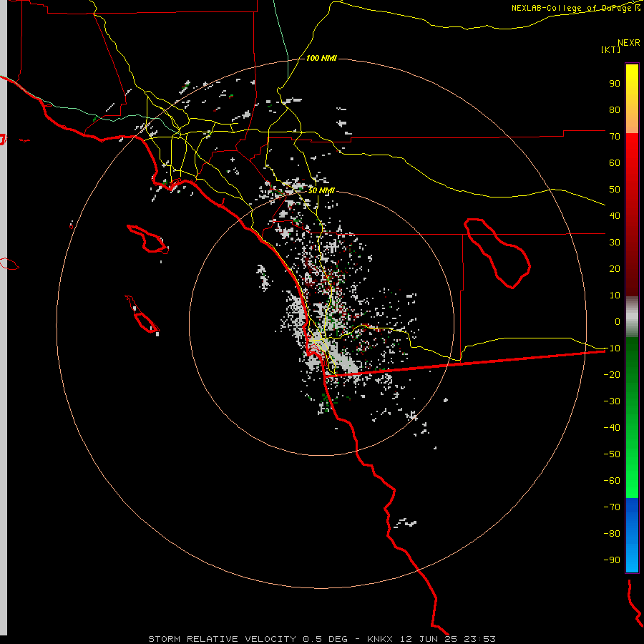Click the -40 knots scale label
This screenshot has width=644, height=644.
(x=612, y=428)
